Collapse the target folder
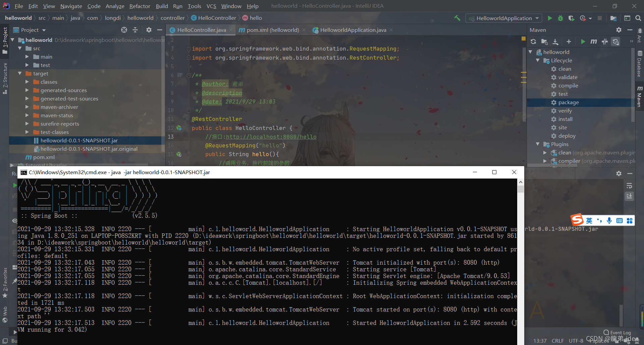Screen dimensions: 644x345 (20, 73)
